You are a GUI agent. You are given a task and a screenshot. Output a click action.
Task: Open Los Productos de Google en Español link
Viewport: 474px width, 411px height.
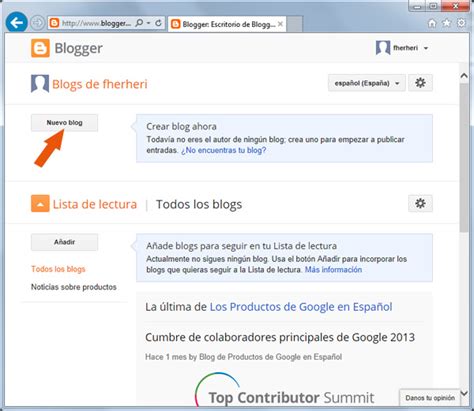[x=301, y=307]
